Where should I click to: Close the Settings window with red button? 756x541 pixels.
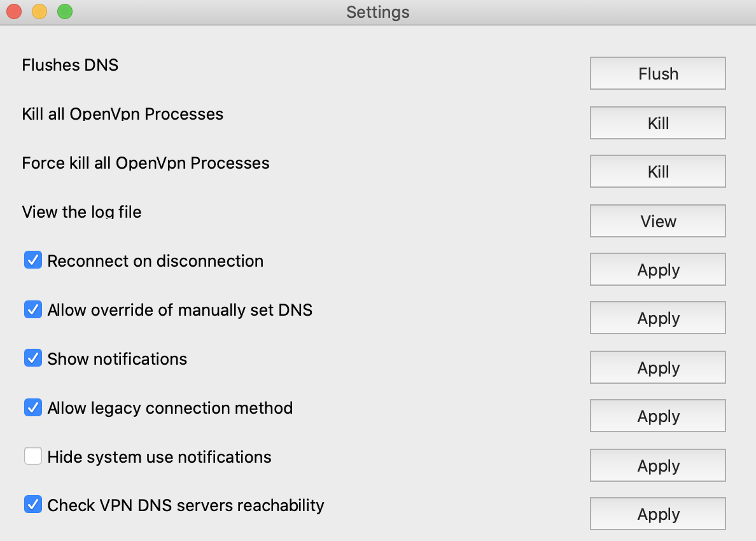pos(14,11)
